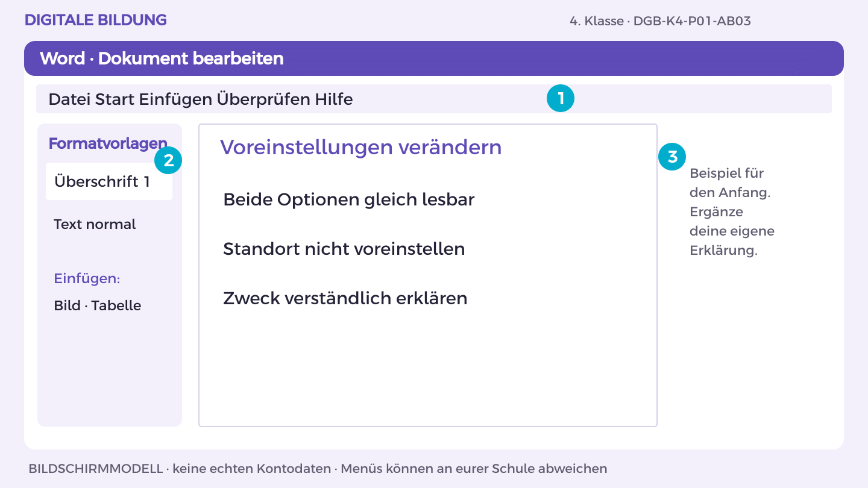
Task: Apply the Überschrift 1 style
Action: click(109, 181)
